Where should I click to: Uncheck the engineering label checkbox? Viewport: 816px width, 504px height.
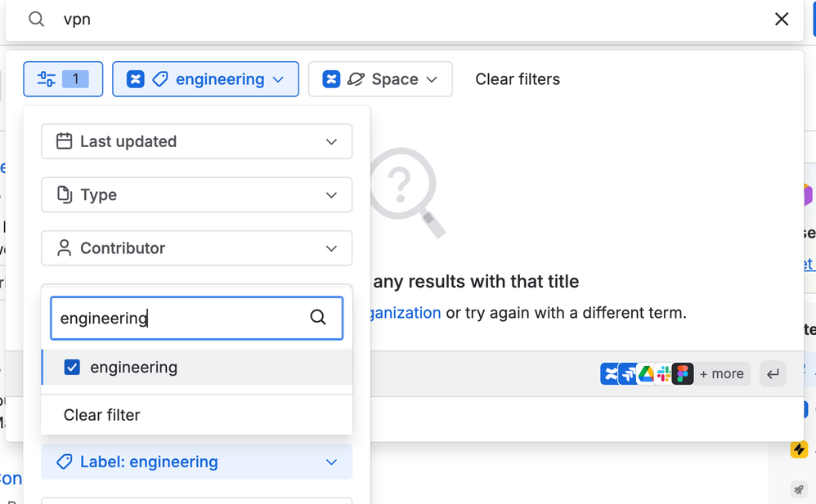pos(72,368)
